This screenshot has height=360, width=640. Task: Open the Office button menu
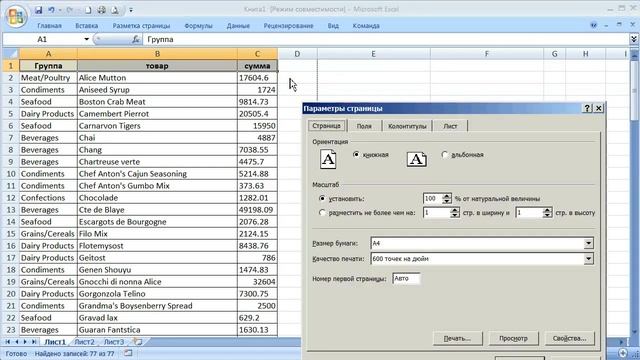pos(16,16)
